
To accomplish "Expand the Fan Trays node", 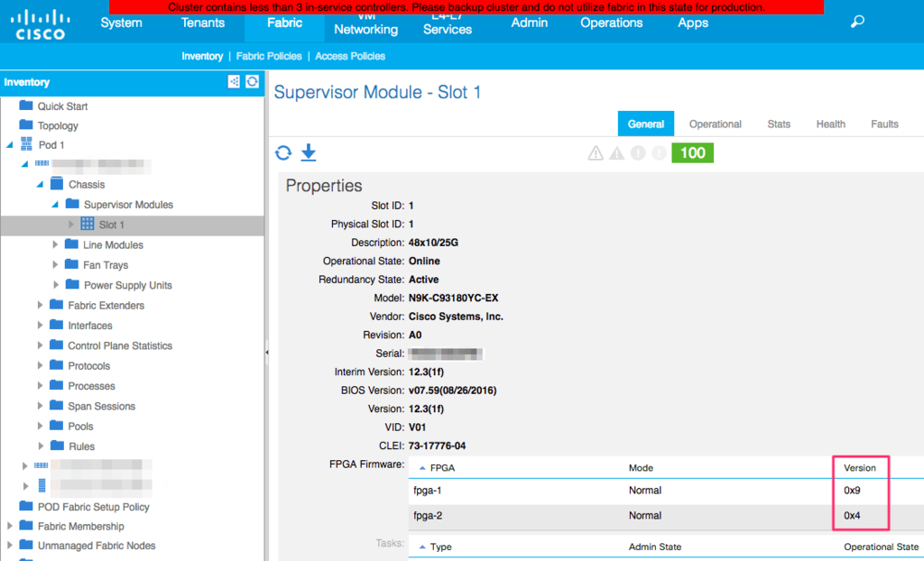I will point(55,264).
